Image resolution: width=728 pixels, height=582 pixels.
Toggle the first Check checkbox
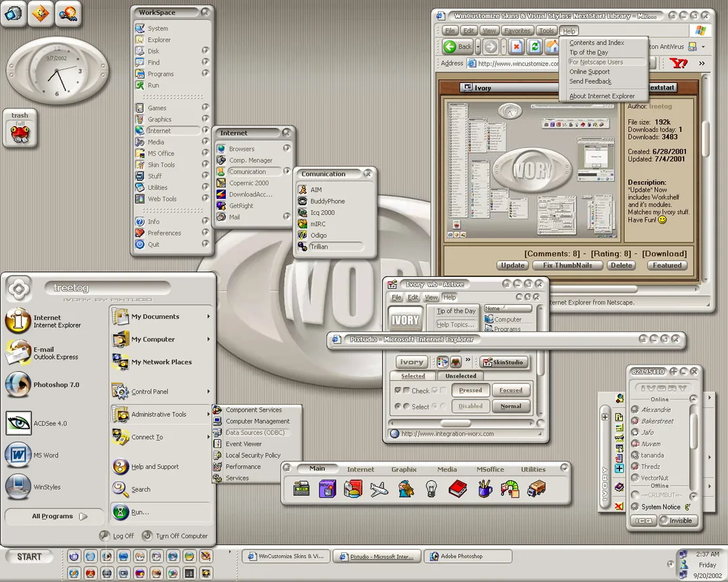[x=398, y=390]
